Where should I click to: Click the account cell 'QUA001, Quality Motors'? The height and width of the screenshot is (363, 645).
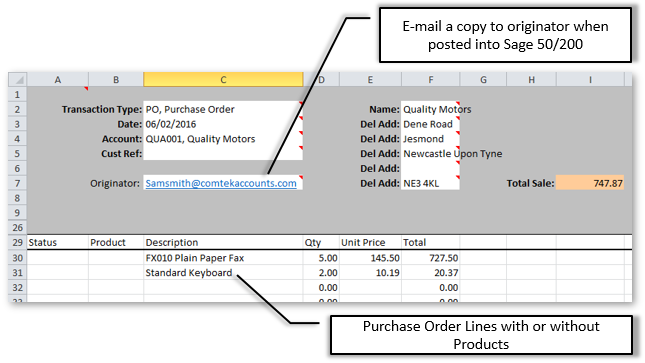coord(223,139)
